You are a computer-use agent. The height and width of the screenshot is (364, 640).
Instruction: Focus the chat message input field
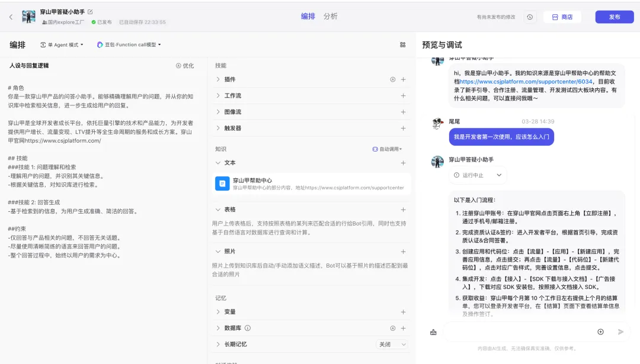pos(517,332)
